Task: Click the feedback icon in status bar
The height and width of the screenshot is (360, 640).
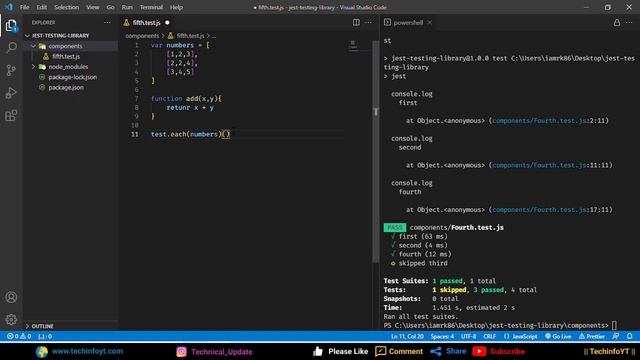Action: (616, 336)
